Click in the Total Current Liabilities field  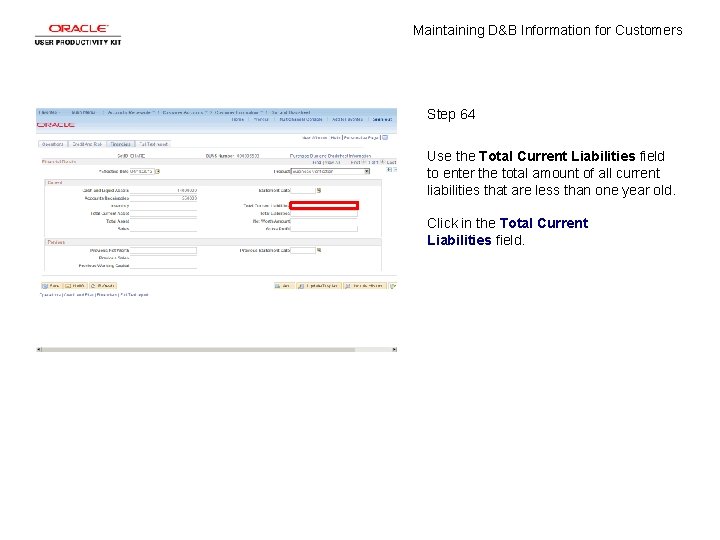pyautogui.click(x=324, y=205)
